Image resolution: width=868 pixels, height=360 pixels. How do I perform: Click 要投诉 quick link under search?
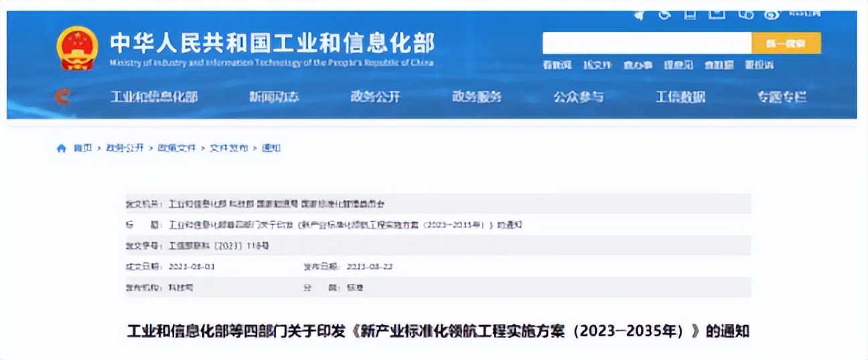click(759, 65)
